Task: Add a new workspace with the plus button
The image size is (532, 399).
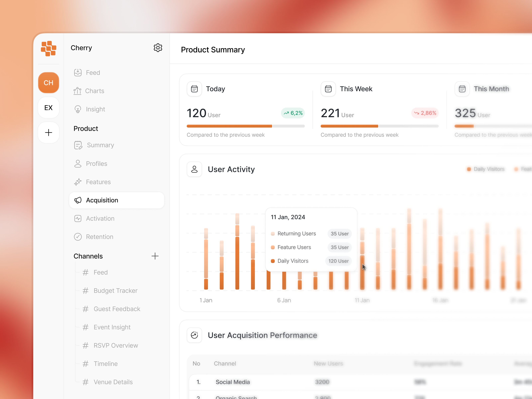Action: [48, 133]
